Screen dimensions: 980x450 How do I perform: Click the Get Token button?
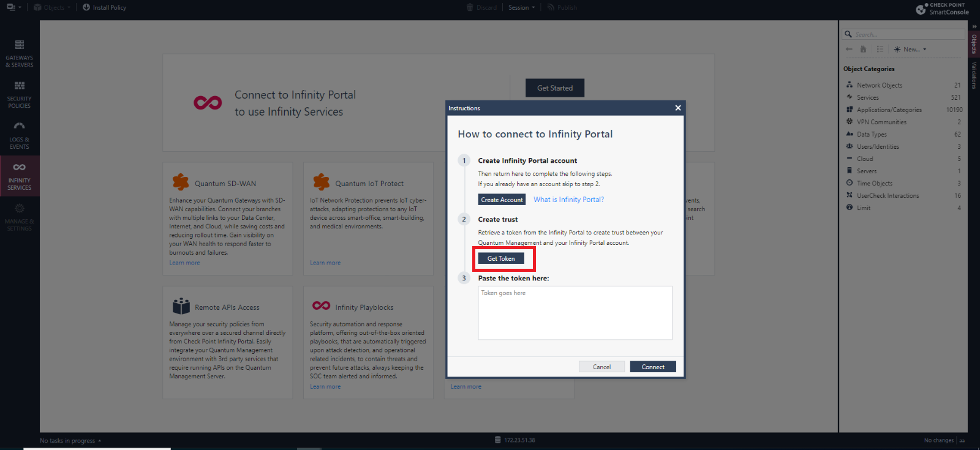tap(501, 258)
